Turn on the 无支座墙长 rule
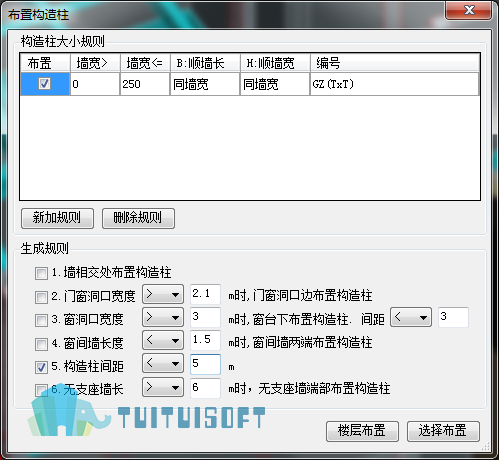 coord(41,390)
